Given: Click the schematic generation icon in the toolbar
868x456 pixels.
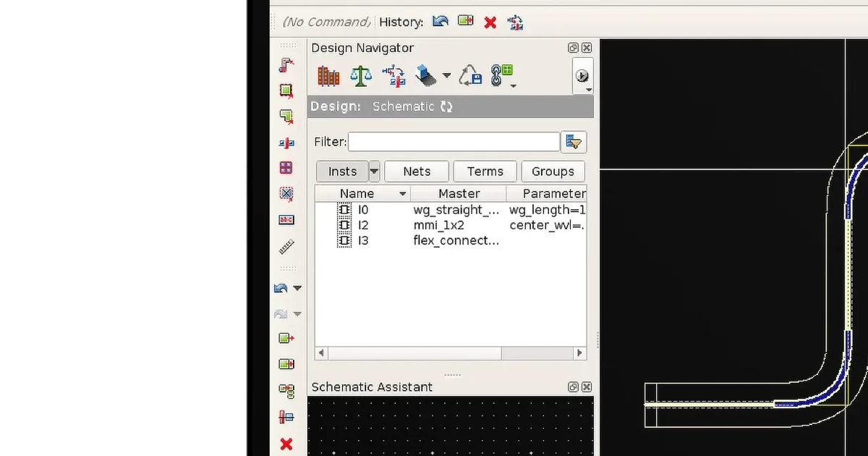Looking at the screenshot, I should point(393,75).
